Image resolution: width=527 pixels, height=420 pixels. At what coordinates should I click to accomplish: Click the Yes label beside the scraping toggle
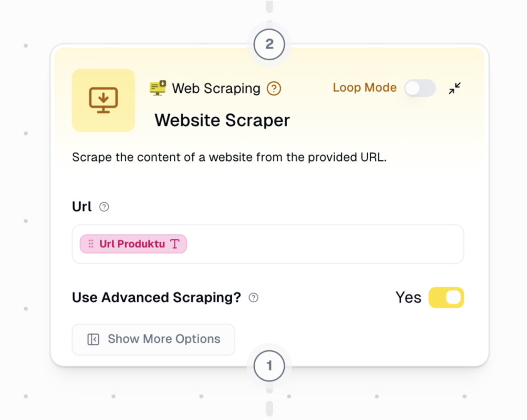408,298
